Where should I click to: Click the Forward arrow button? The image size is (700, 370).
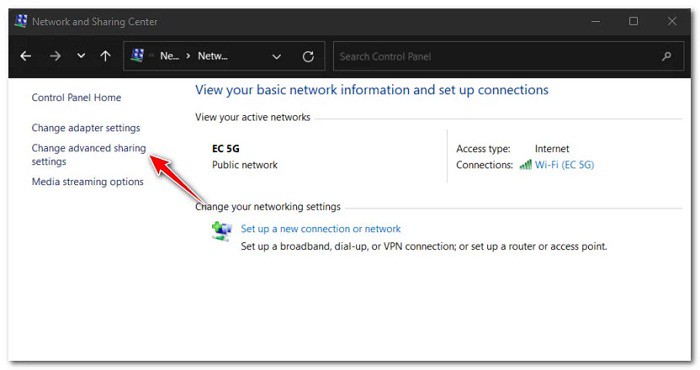click(55, 56)
